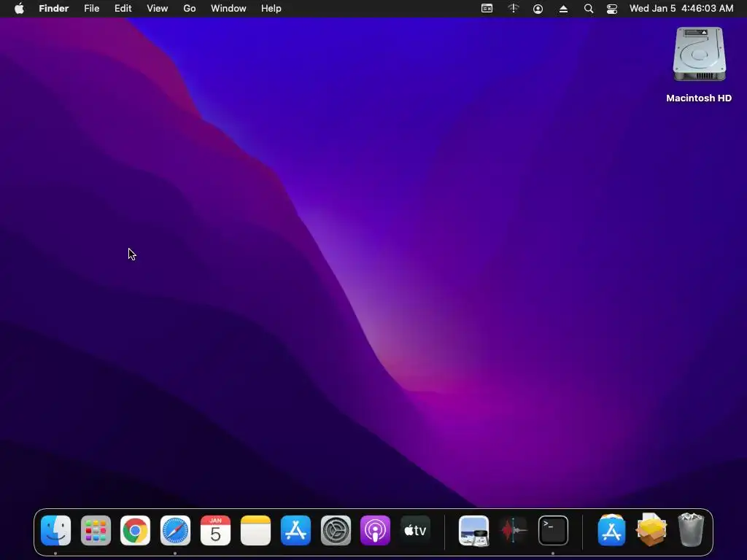The width and height of the screenshot is (747, 560).
Task: Open the View menu
Action: (158, 9)
